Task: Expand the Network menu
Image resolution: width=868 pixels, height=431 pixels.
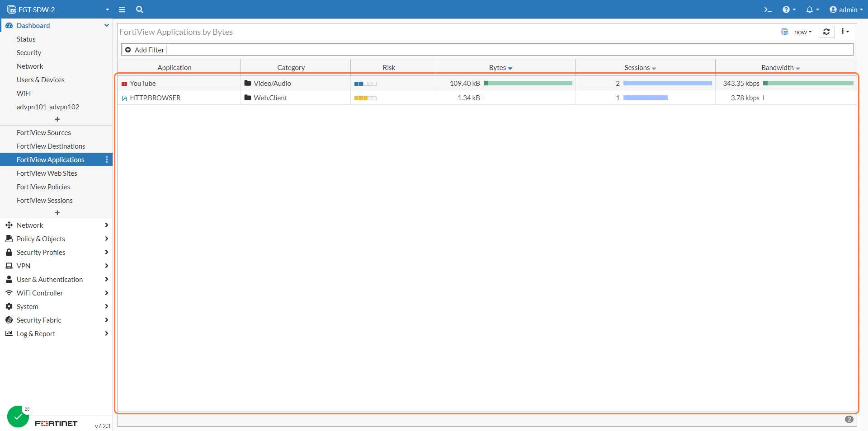Action: [57, 225]
